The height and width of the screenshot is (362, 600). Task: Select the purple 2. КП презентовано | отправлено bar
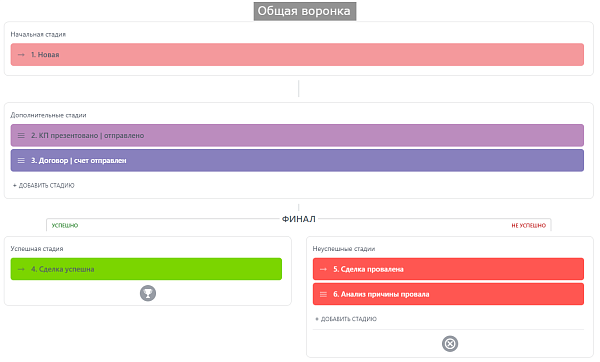tap(297, 135)
